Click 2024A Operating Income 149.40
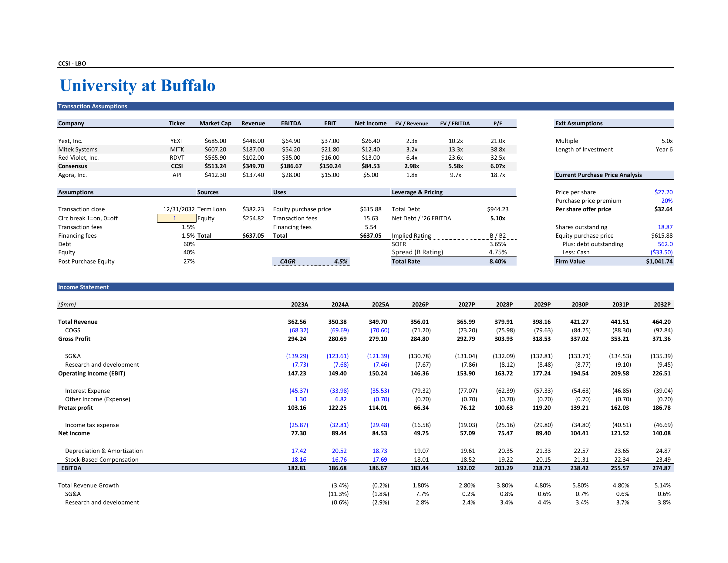The width and height of the screenshot is (728, 563). 337,373
